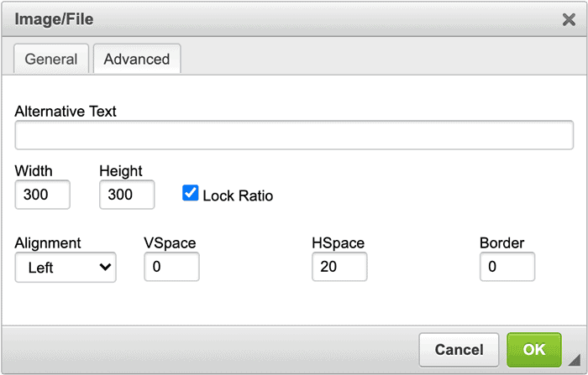
Task: Click the resize grip icon in the dialog corner
Action: [574, 359]
